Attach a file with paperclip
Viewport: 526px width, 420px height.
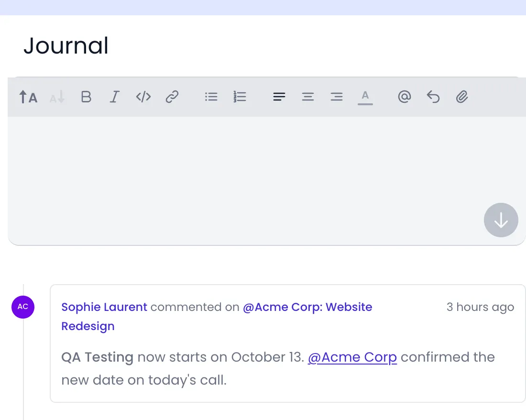pyautogui.click(x=462, y=97)
